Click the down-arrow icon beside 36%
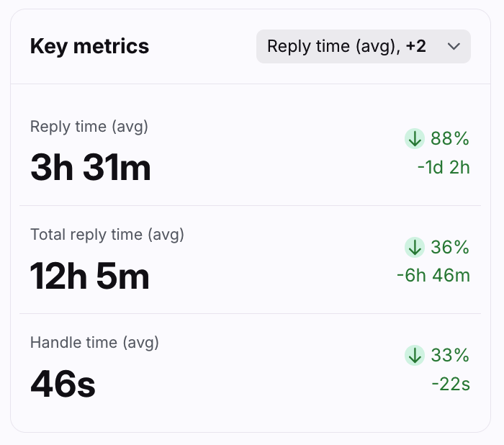 (x=414, y=248)
